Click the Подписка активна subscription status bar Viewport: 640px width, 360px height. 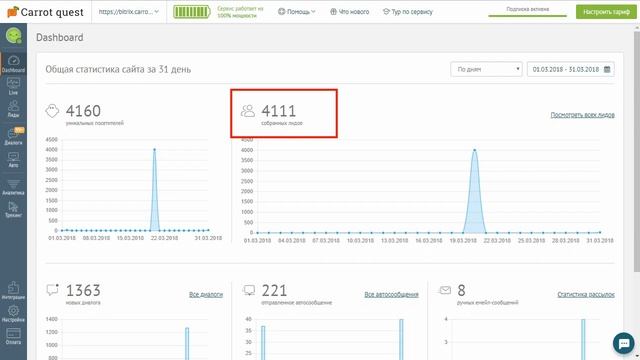point(527,12)
